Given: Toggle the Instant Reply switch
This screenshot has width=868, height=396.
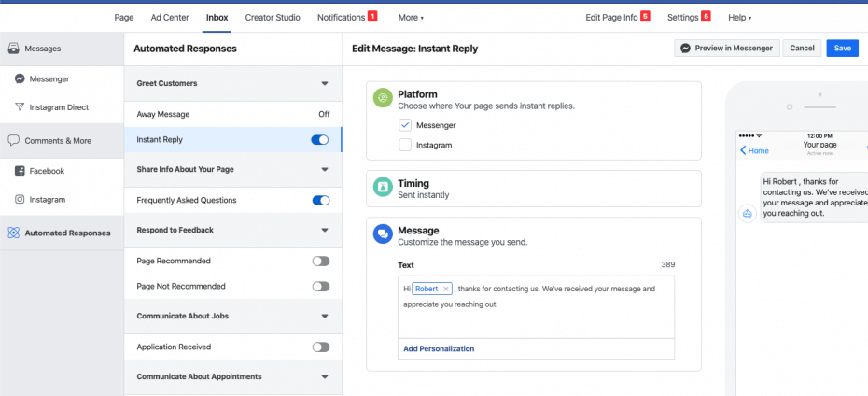Looking at the screenshot, I should (320, 140).
